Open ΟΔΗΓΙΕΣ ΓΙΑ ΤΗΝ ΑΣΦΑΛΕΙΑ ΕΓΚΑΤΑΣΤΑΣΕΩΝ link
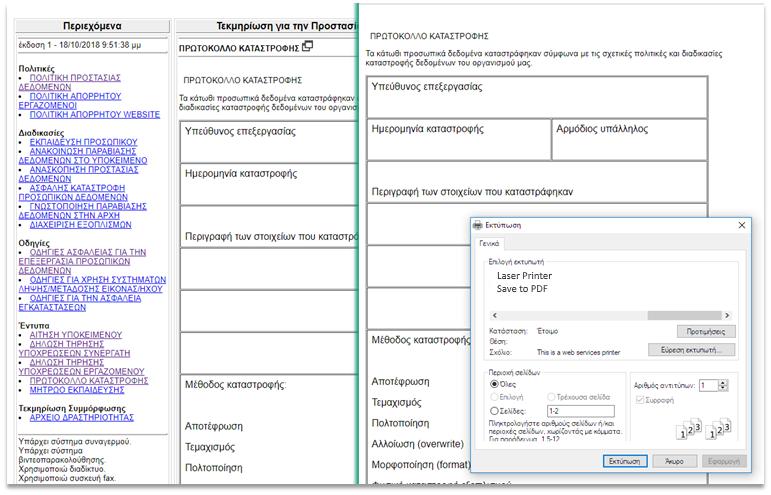Image resolution: width=771 pixels, height=495 pixels. (x=80, y=302)
